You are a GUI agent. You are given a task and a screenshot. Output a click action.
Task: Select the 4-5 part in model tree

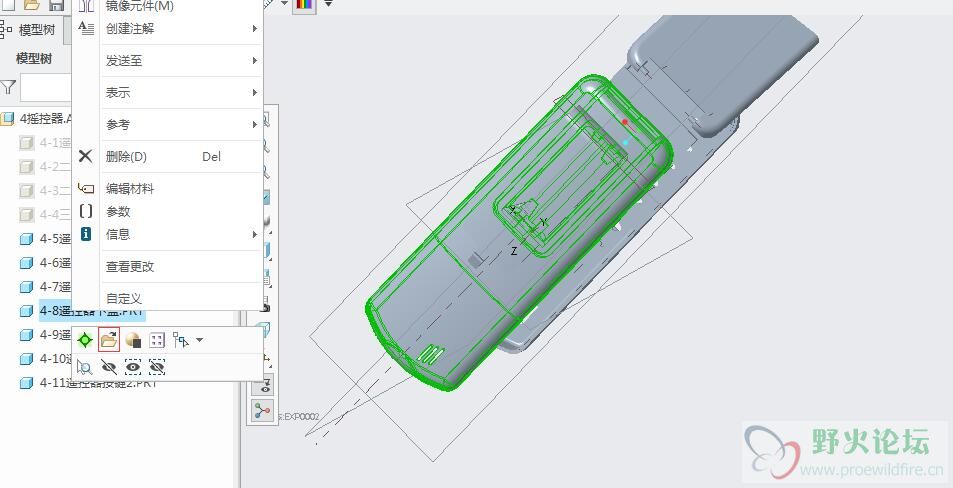click(55, 239)
